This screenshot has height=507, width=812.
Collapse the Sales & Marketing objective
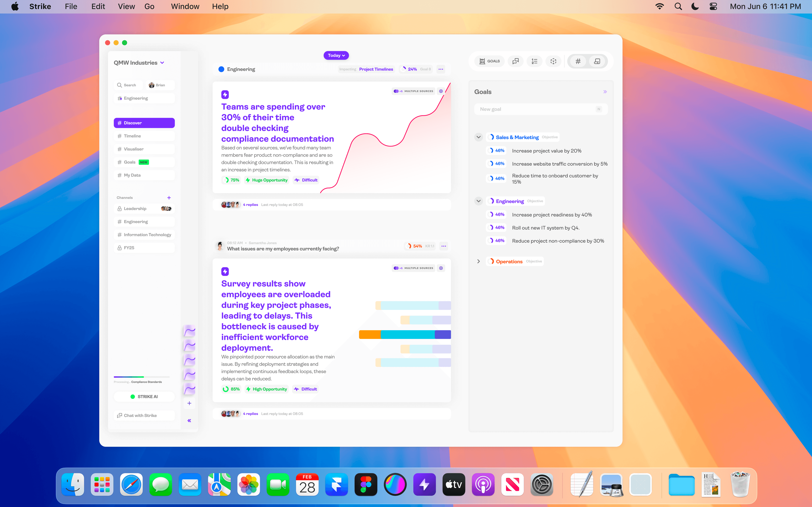coord(479,137)
